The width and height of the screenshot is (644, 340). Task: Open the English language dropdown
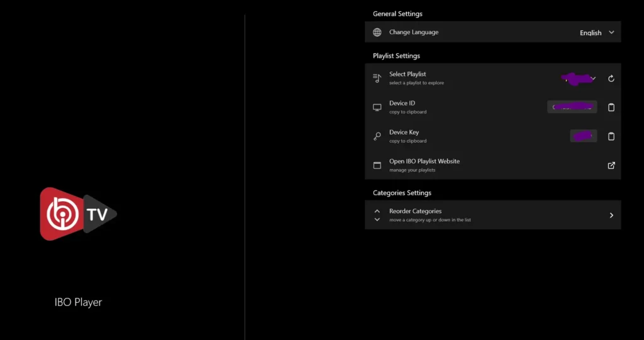coord(597,33)
